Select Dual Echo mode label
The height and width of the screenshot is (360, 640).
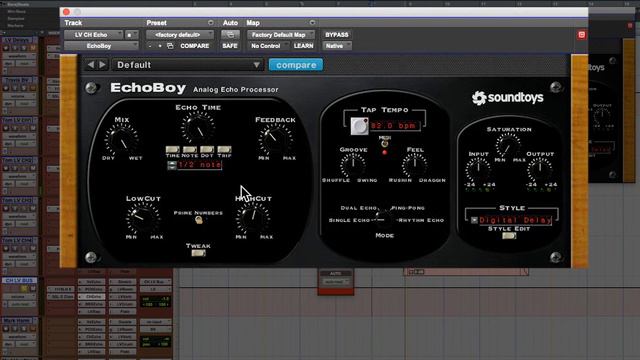pos(358,208)
